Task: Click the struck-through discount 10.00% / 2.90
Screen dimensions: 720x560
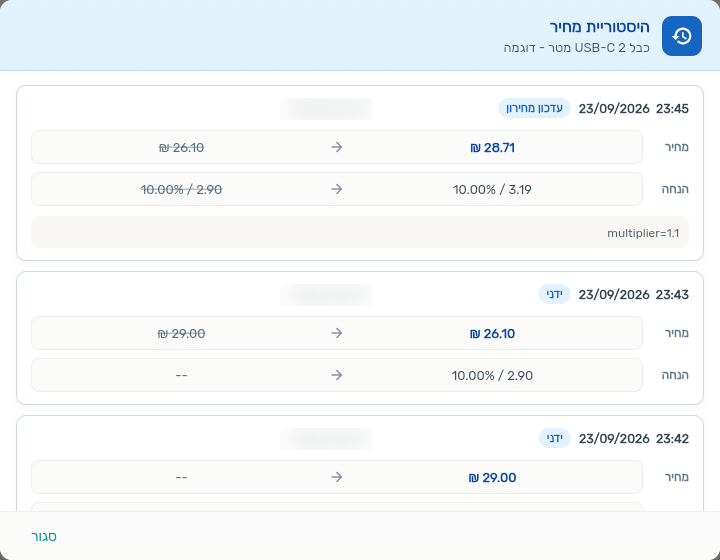Action: (x=181, y=190)
